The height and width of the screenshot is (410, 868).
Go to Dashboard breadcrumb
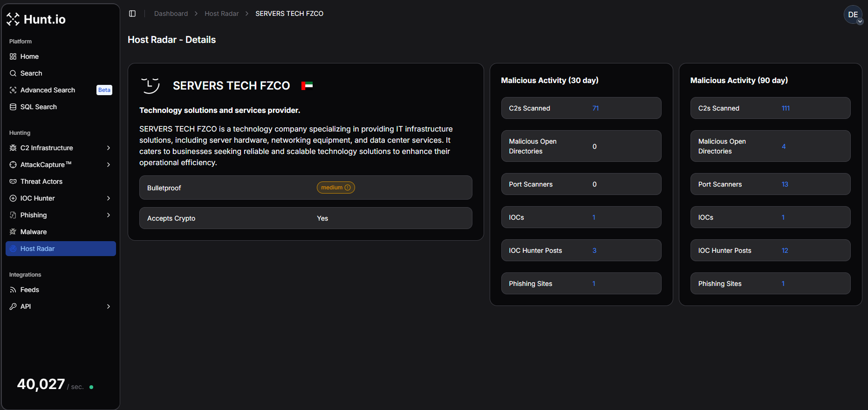(x=171, y=14)
